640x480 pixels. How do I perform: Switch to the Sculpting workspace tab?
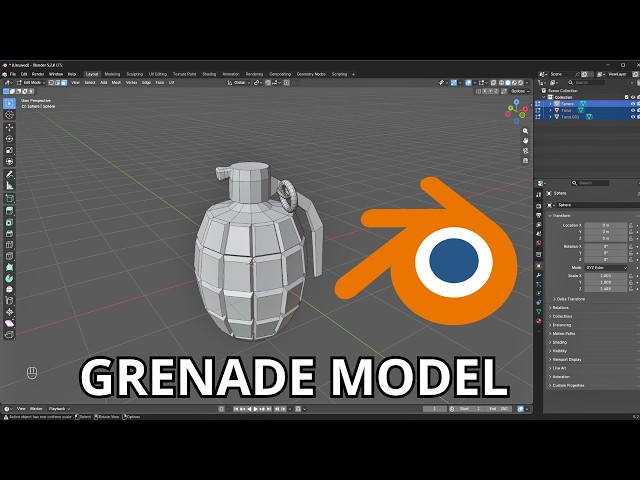[135, 74]
